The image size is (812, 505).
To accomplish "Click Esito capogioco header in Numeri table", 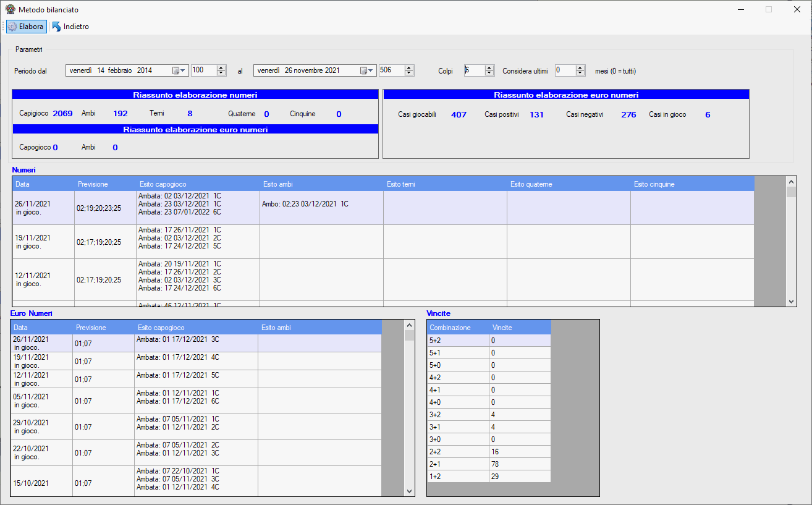I will 198,184.
